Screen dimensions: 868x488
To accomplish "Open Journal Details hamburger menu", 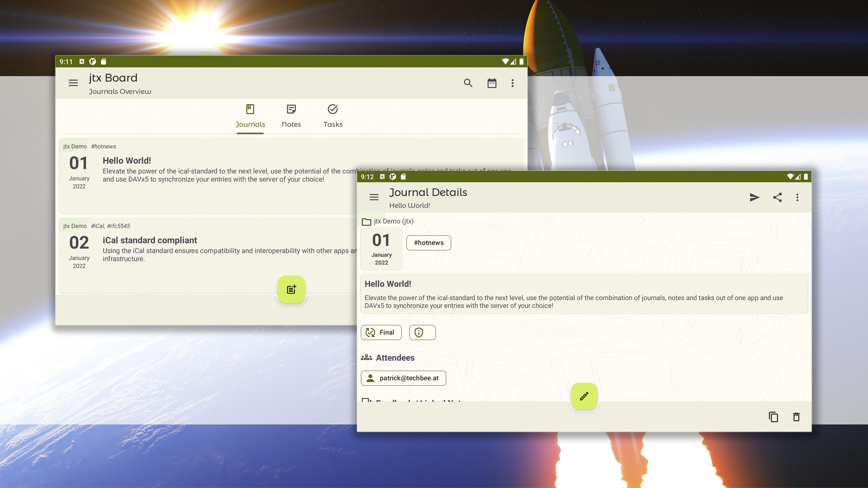I will pyautogui.click(x=374, y=197).
